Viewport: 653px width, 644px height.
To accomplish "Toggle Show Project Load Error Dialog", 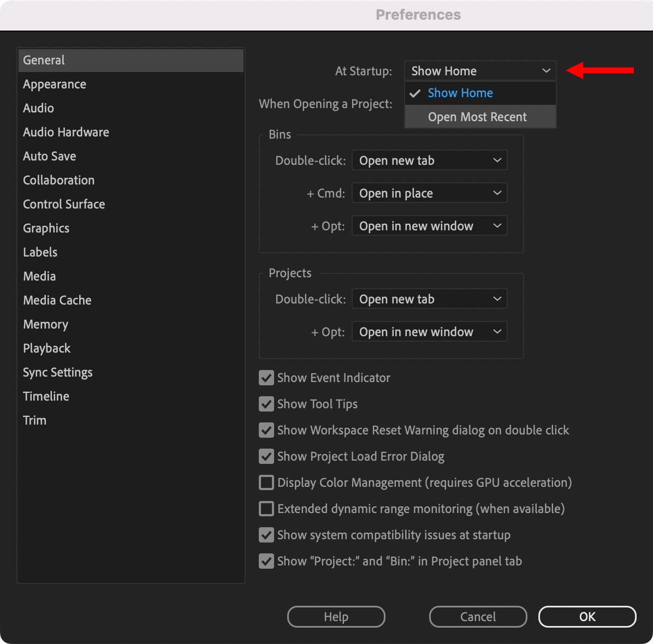I will point(266,457).
